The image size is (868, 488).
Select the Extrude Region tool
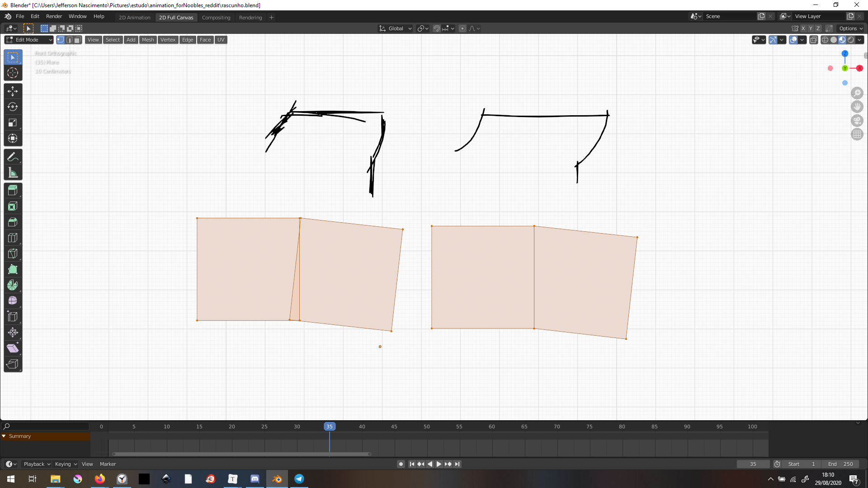click(13, 190)
